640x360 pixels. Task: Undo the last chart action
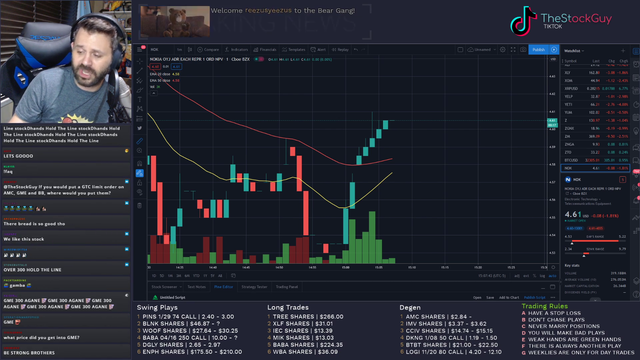pyautogui.click(x=356, y=49)
